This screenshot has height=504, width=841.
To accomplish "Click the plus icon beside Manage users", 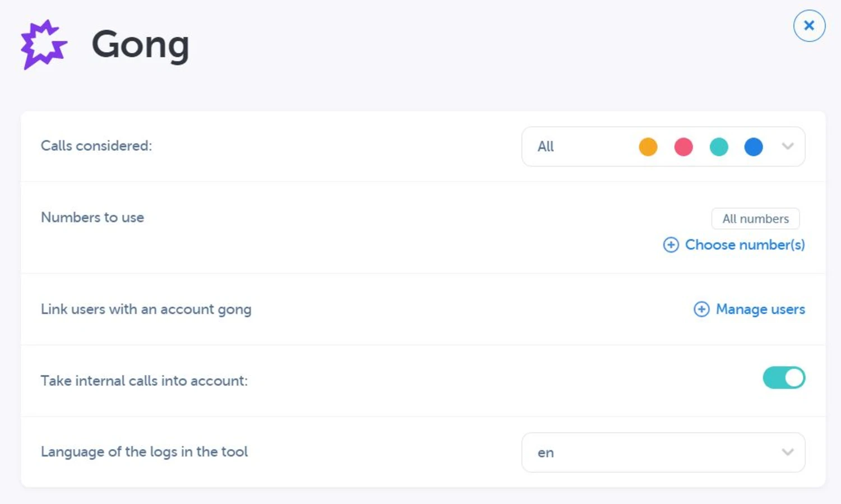I will coord(701,309).
